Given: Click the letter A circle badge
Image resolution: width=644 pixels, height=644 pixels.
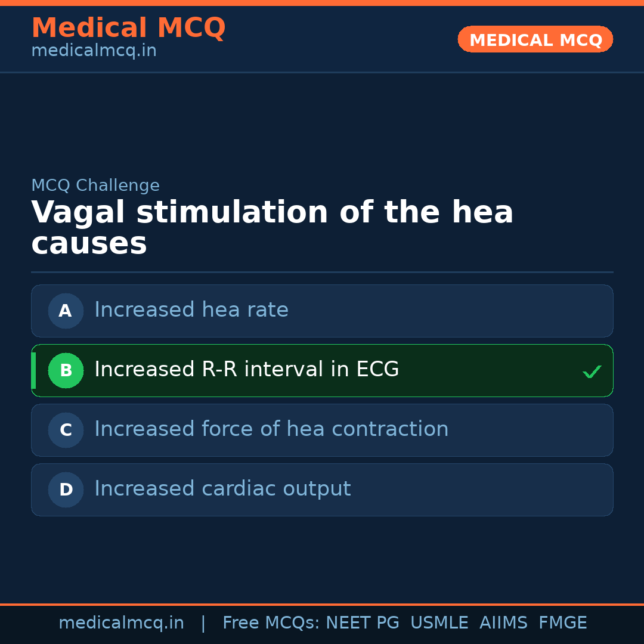Looking at the screenshot, I should tap(66, 311).
